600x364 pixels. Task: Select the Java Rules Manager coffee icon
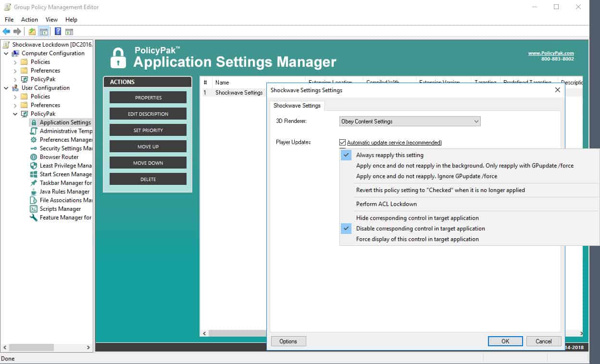click(x=34, y=192)
